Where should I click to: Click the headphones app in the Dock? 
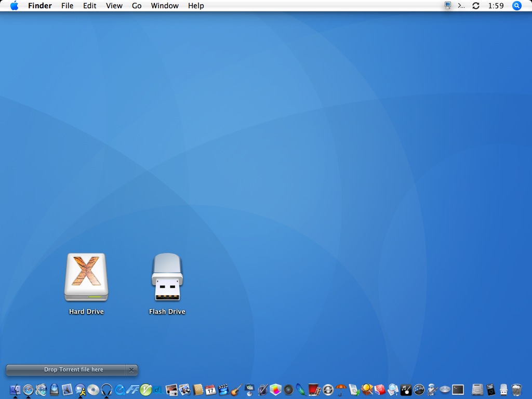[107, 390]
